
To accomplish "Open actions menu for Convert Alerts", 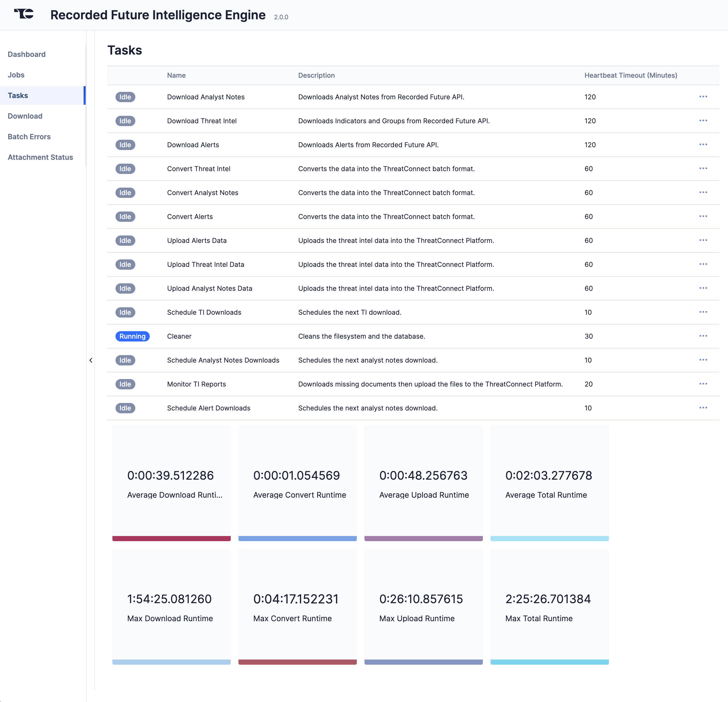I will click(x=703, y=216).
